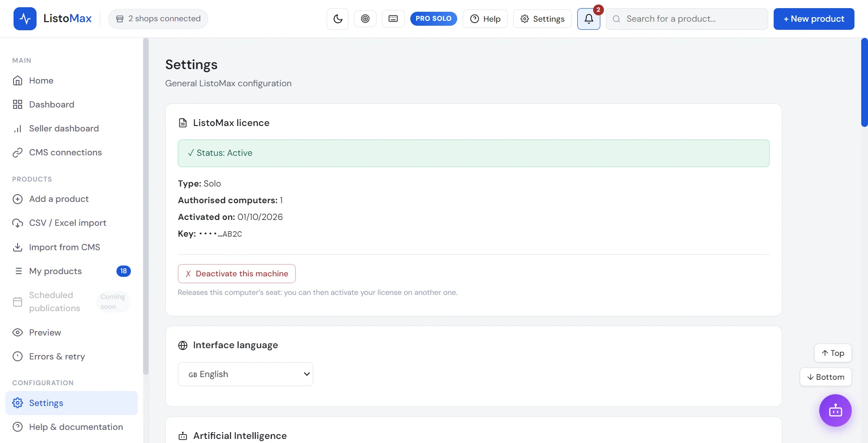This screenshot has width=868, height=443.
Task: Open Seller dashboard in sidebar
Action: tap(71, 128)
